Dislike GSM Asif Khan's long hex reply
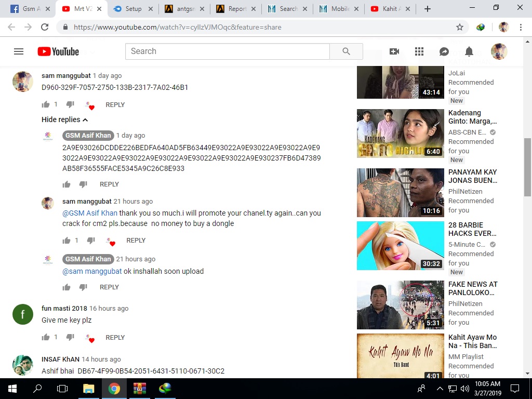The image size is (532, 399). coord(83,184)
